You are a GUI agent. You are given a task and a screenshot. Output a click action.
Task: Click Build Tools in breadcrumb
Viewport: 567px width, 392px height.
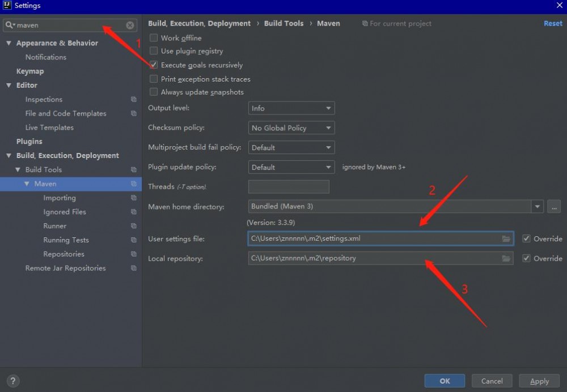[x=284, y=23]
